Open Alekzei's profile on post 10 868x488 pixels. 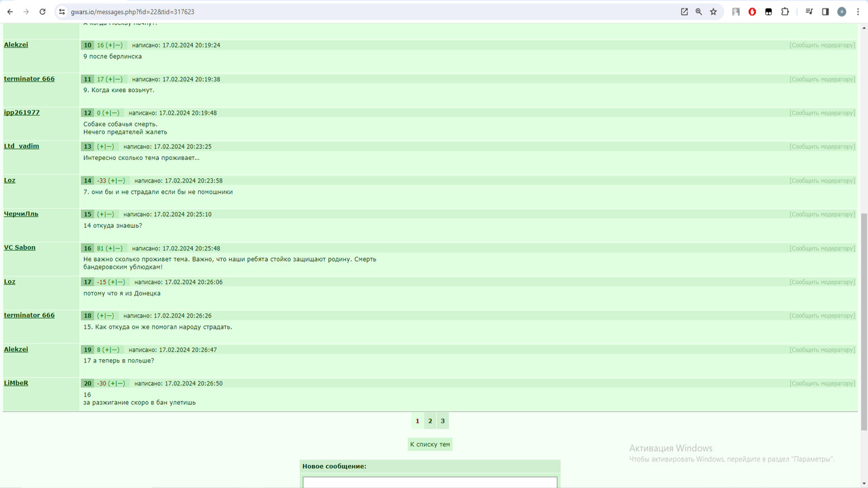pos(16,45)
